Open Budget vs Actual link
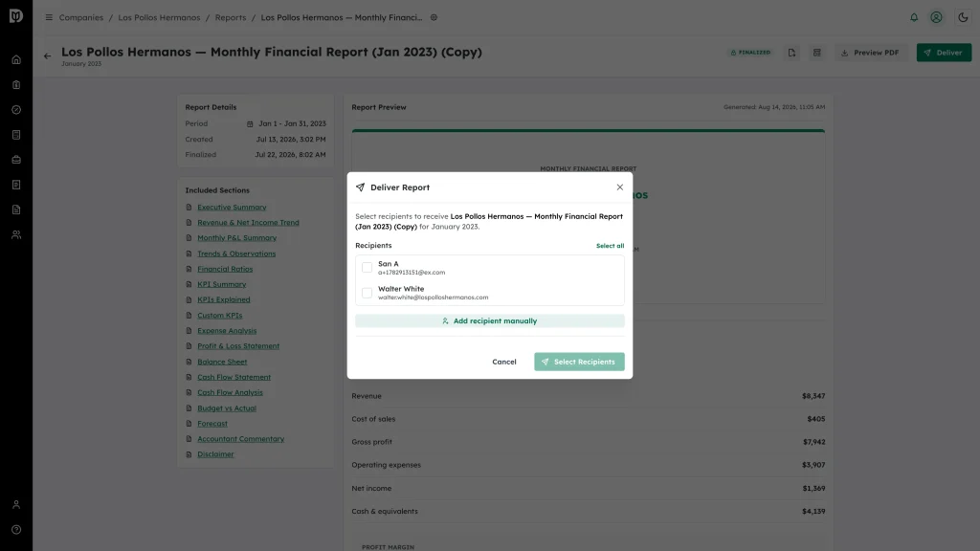This screenshot has height=551, width=980. (227, 408)
